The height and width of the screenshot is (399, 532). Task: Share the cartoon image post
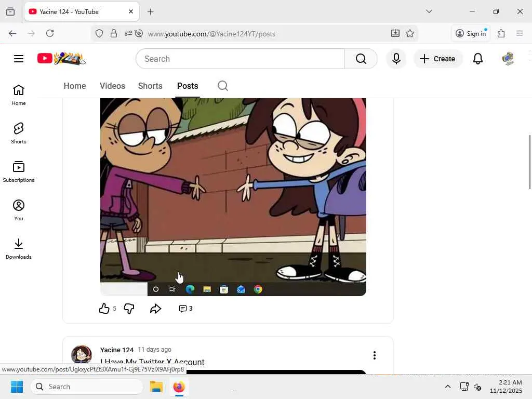pos(155,309)
